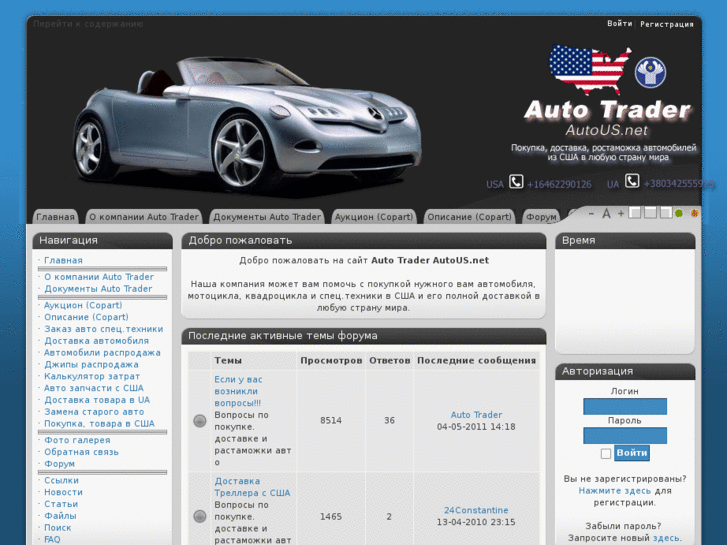Open the Главная tab

[55, 217]
